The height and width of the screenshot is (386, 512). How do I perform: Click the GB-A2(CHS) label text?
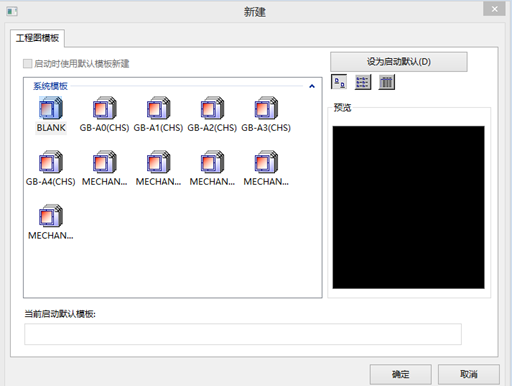tap(212, 128)
